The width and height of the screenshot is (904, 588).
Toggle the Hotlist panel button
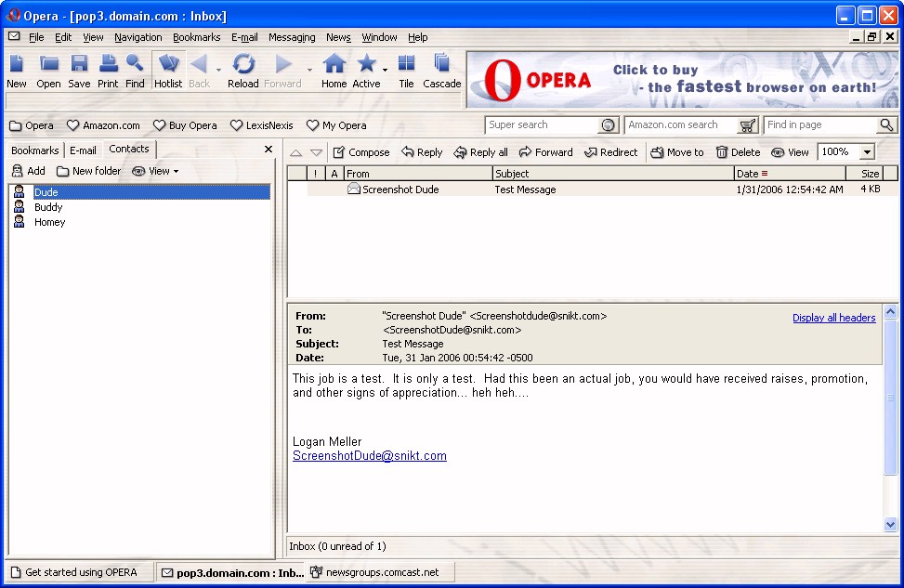[x=168, y=71]
